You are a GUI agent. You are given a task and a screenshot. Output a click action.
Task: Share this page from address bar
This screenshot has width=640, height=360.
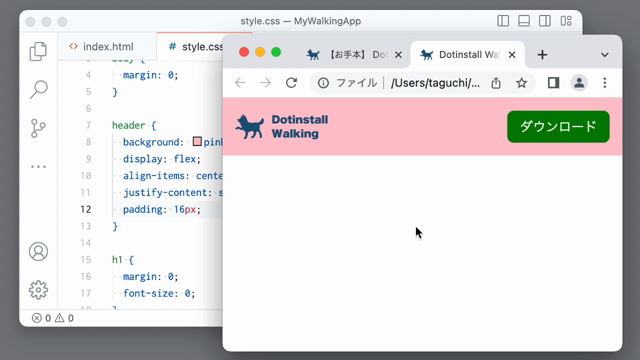click(x=496, y=83)
